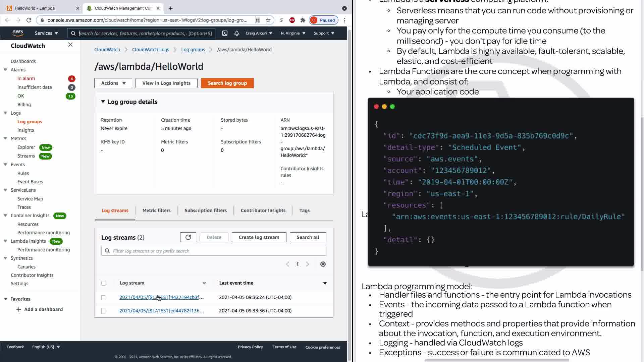Check the select-all log streams checkbox
This screenshot has width=644, height=362.
coord(104,283)
